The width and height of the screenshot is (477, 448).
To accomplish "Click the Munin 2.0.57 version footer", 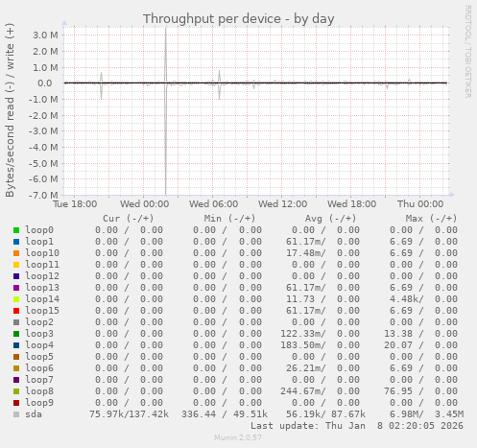I will (x=238, y=437).
